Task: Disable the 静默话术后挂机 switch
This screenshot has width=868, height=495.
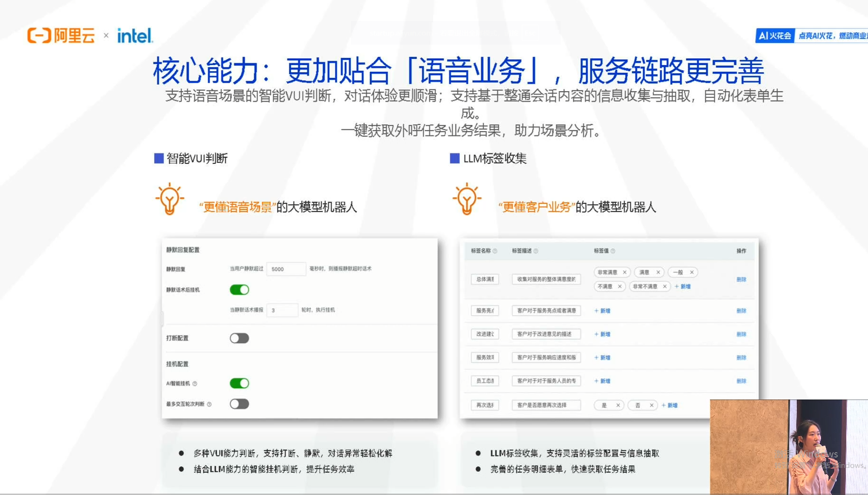Action: pos(239,289)
